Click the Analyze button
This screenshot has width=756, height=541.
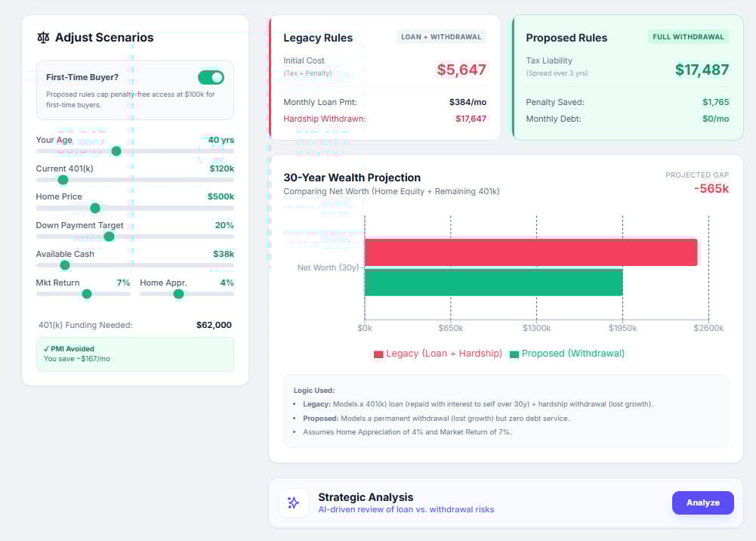click(x=702, y=502)
